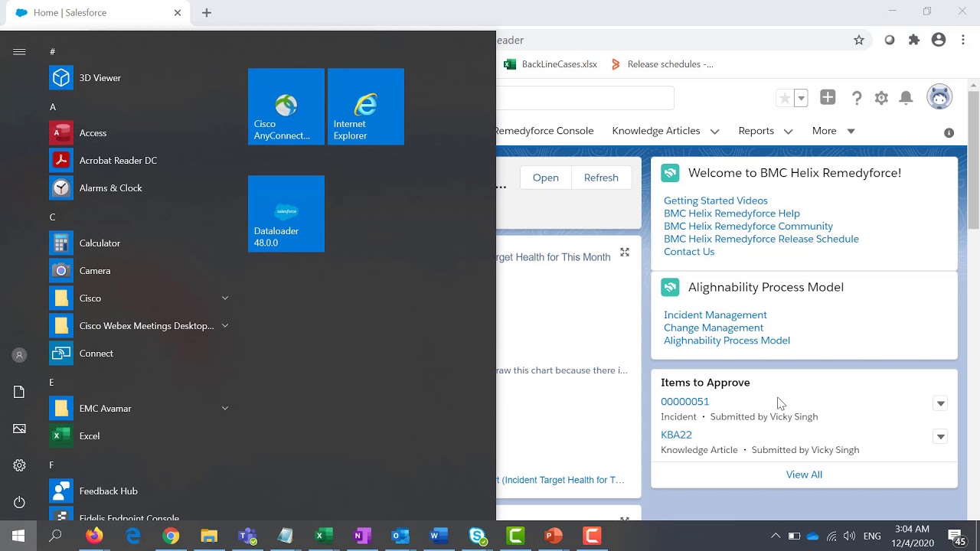The height and width of the screenshot is (551, 980).
Task: Click the Power icon in Start
Action: point(19,502)
